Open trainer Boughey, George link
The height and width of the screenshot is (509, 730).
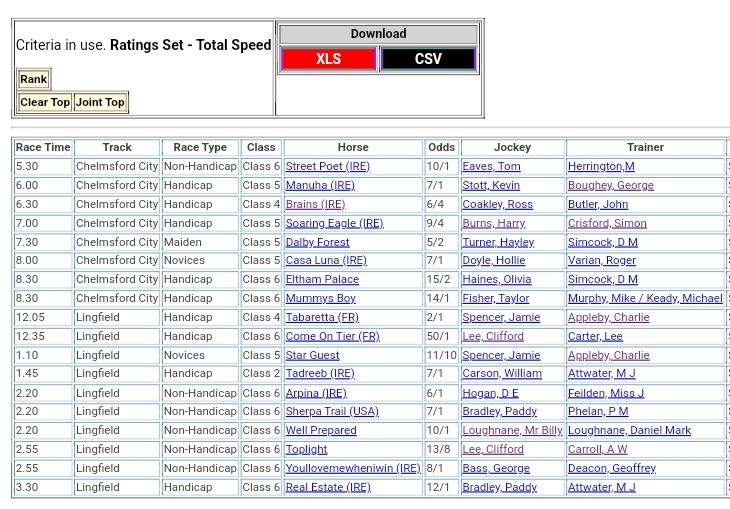coord(610,186)
